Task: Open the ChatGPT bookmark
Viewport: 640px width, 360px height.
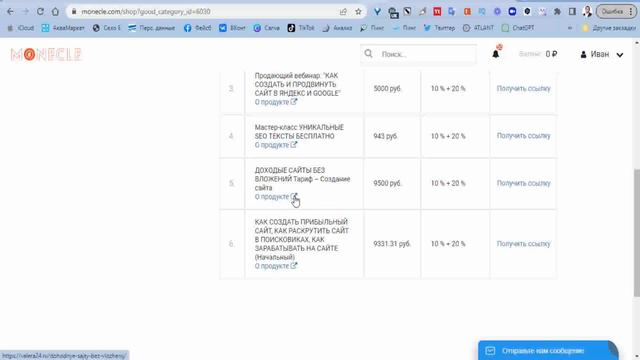Action: [x=518, y=28]
